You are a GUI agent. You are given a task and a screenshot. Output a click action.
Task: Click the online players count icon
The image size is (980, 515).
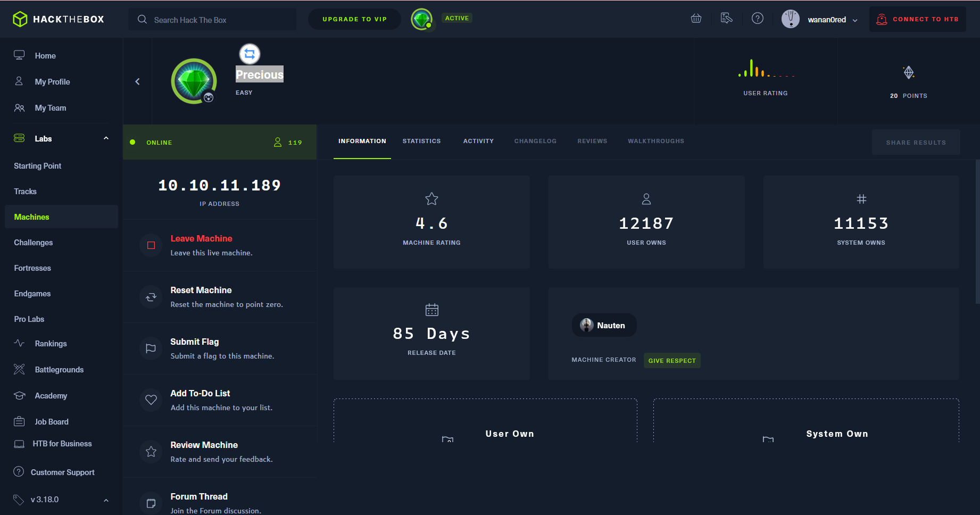click(278, 142)
